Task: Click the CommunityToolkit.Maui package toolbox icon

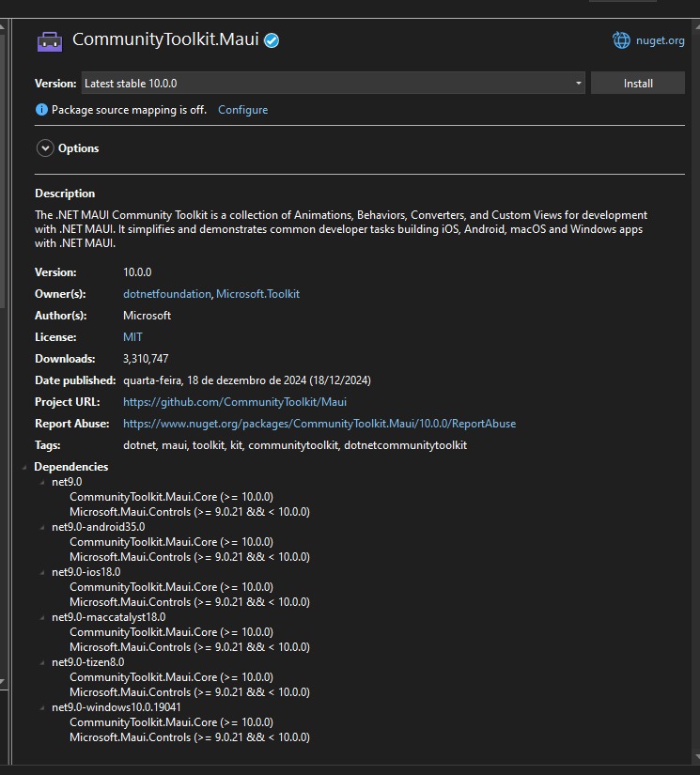Action: 50,41
